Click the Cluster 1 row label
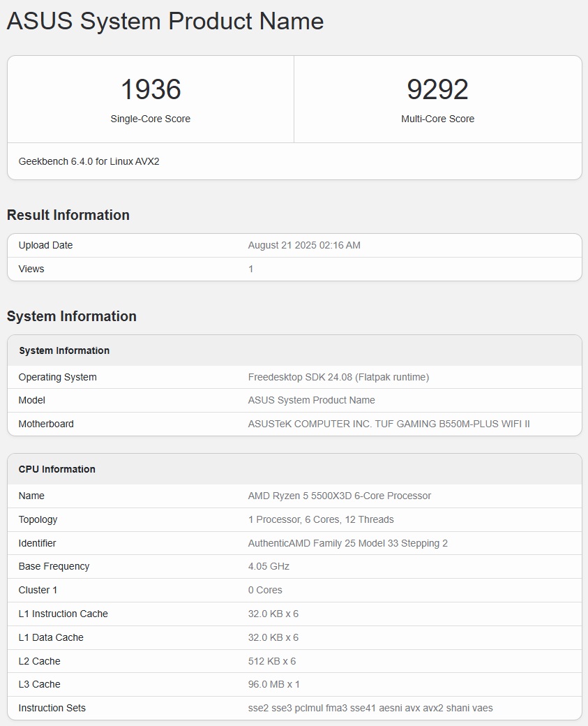 (38, 590)
